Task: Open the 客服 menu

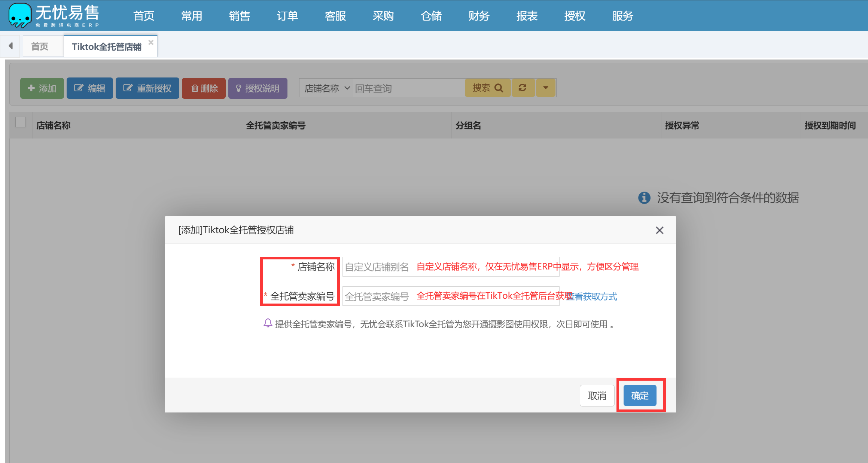Action: tap(335, 16)
